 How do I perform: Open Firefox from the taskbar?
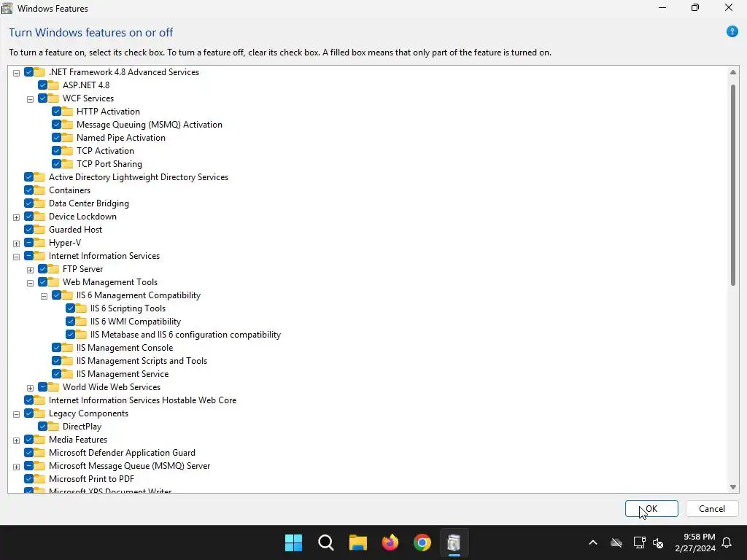(390, 542)
